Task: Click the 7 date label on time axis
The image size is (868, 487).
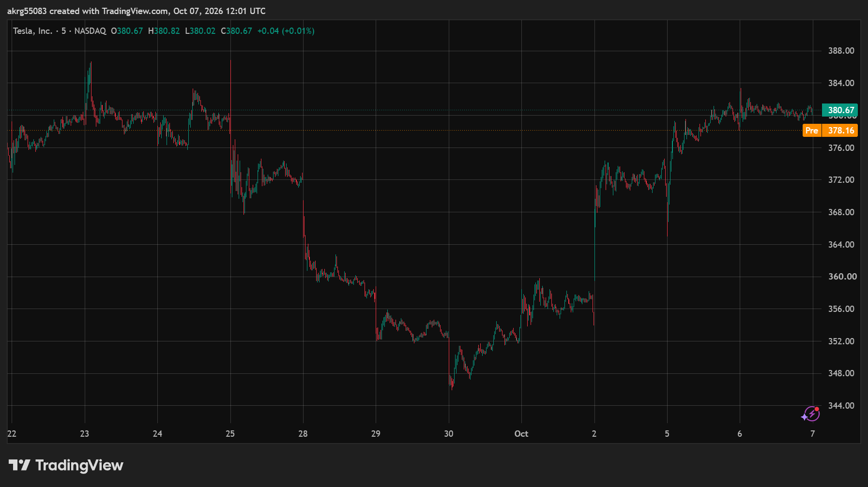Action: (x=813, y=434)
